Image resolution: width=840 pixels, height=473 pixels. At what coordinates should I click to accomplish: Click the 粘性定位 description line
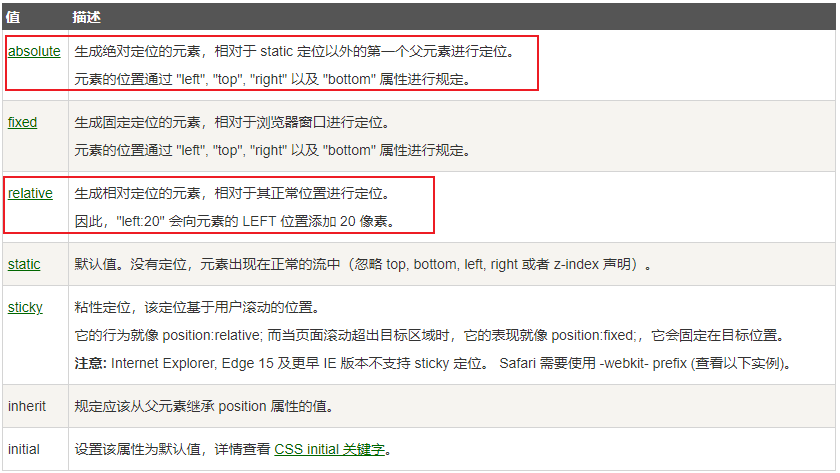tap(197, 307)
